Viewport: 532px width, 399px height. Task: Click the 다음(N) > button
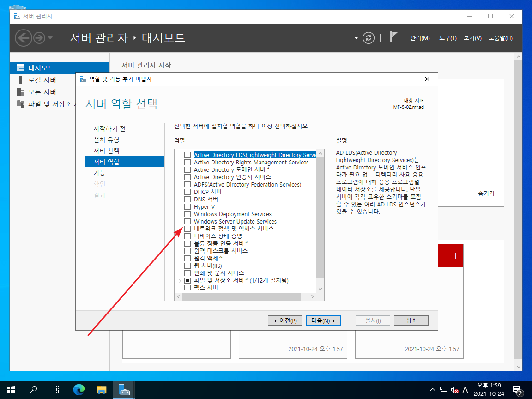pos(323,320)
